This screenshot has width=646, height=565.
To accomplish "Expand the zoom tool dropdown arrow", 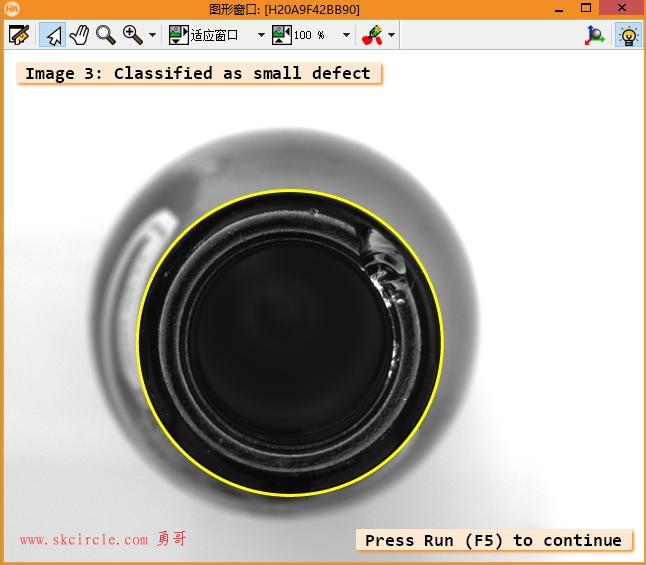I will [152, 35].
